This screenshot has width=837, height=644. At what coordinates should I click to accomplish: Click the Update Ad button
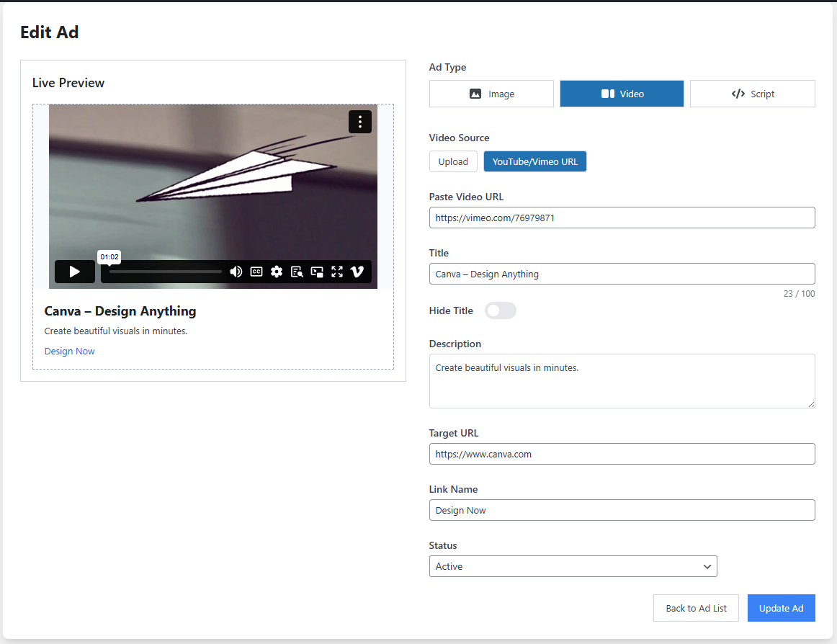click(x=781, y=608)
